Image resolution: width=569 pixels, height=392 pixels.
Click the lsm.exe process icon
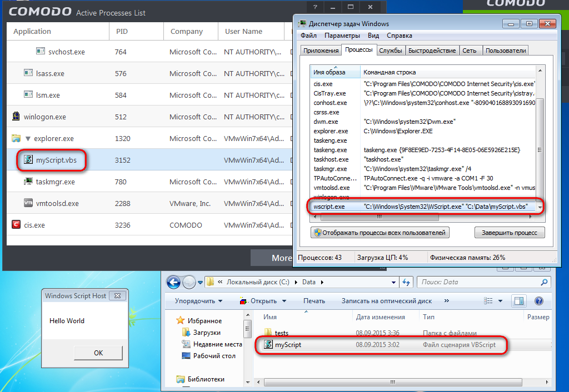[28, 94]
